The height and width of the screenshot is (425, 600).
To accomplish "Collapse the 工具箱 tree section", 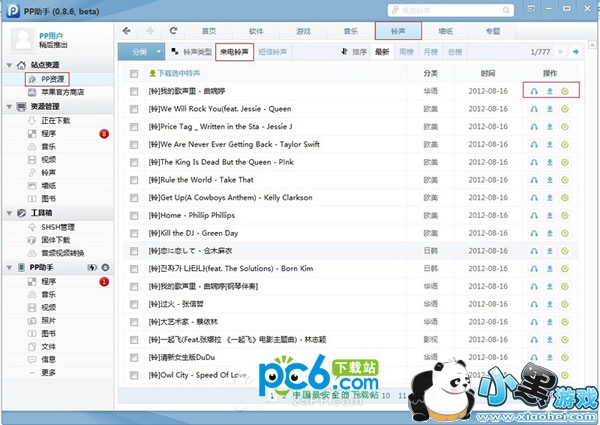I will click(x=8, y=213).
